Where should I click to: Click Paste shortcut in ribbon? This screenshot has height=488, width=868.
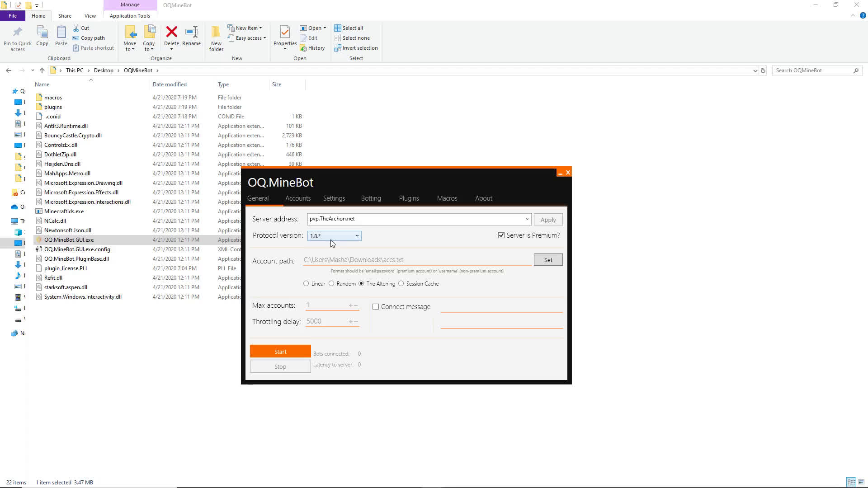[93, 48]
